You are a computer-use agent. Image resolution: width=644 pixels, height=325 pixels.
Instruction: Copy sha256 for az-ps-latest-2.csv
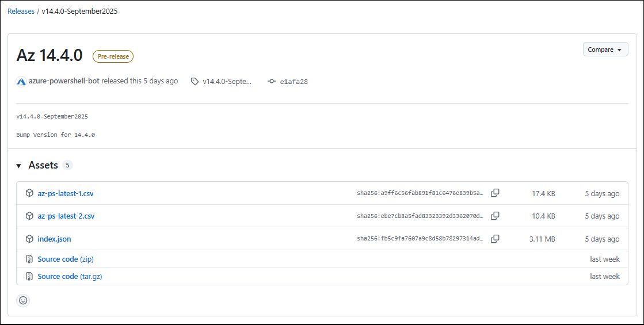click(495, 216)
